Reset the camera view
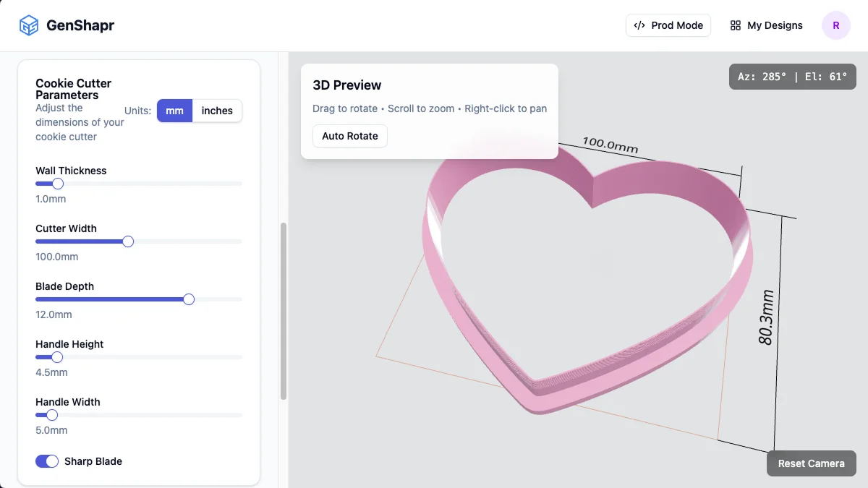 click(811, 463)
